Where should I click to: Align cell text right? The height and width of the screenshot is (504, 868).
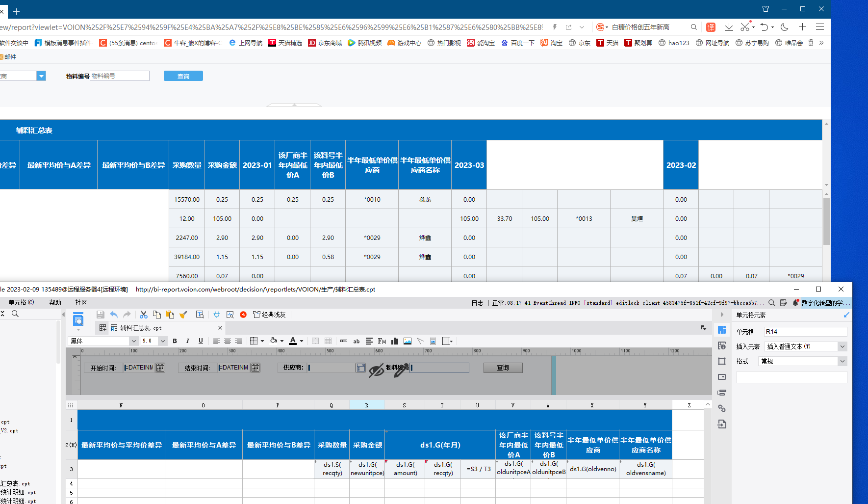239,341
